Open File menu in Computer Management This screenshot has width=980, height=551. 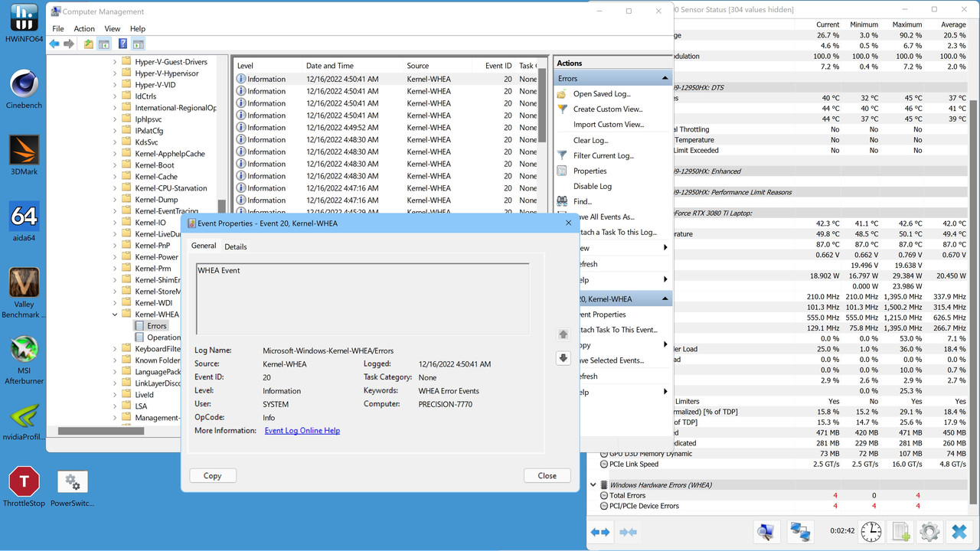pyautogui.click(x=58, y=28)
